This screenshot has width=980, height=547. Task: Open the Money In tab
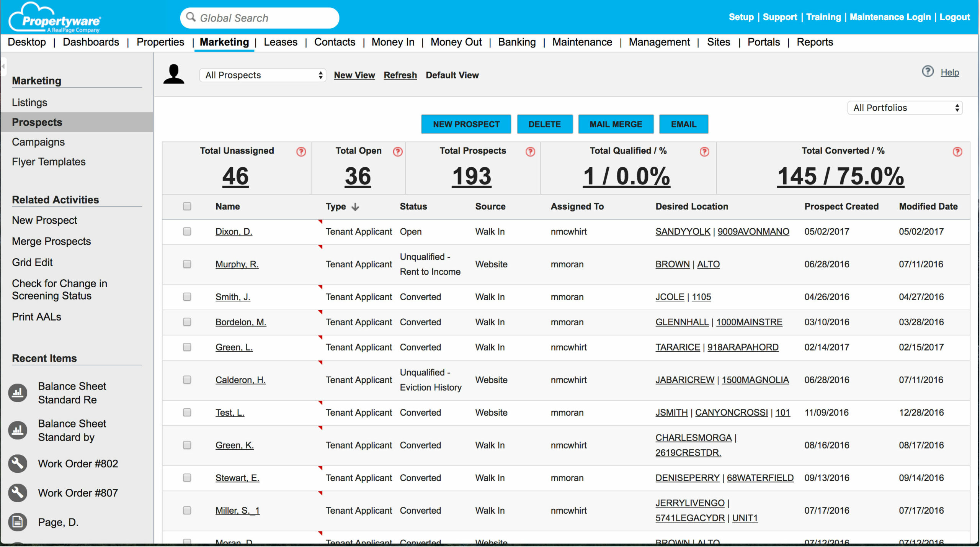[x=393, y=42]
